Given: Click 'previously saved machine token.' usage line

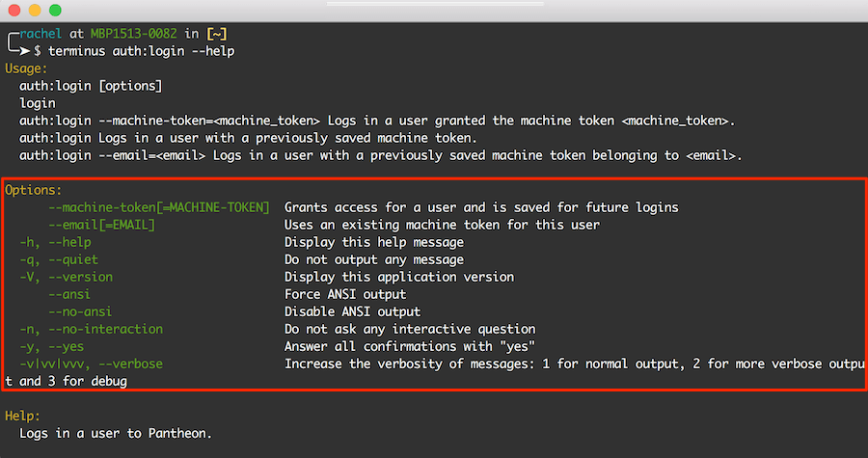Looking at the screenshot, I should pos(248,138).
